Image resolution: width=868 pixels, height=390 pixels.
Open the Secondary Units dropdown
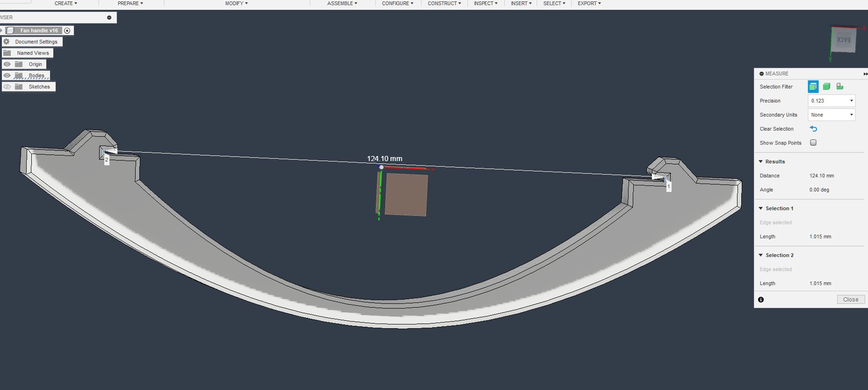pyautogui.click(x=832, y=115)
